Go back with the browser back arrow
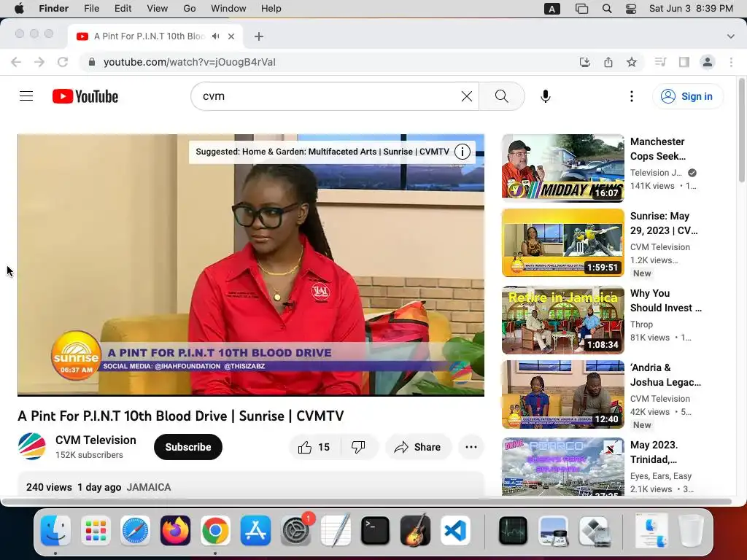This screenshot has height=560, width=747. (16, 62)
